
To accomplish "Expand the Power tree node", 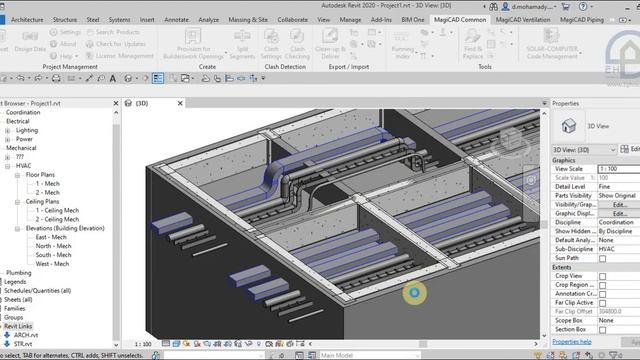I will (7, 140).
